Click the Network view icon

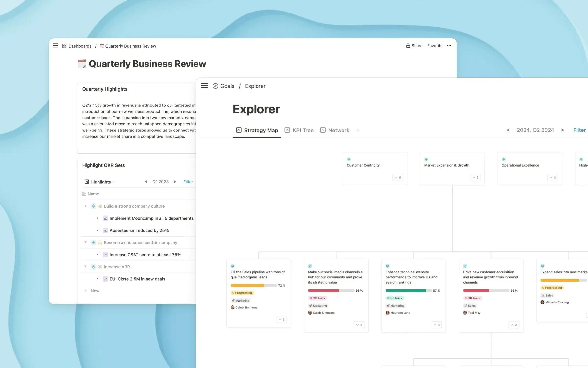[322, 130]
